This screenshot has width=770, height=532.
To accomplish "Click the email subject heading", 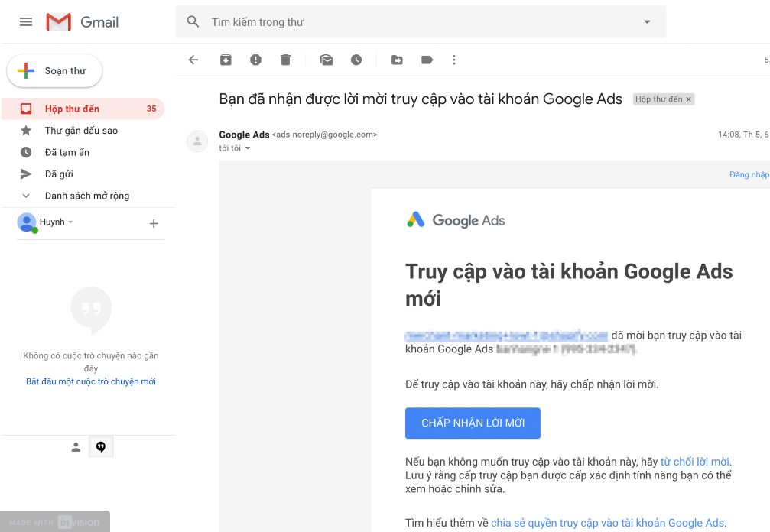I will tap(421, 99).
